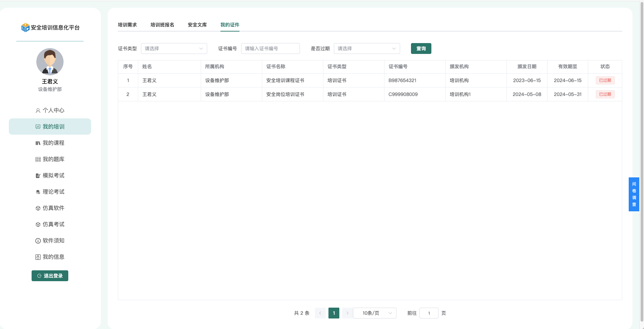Click the 仿真软件 cube icon
644x329 pixels.
click(38, 208)
